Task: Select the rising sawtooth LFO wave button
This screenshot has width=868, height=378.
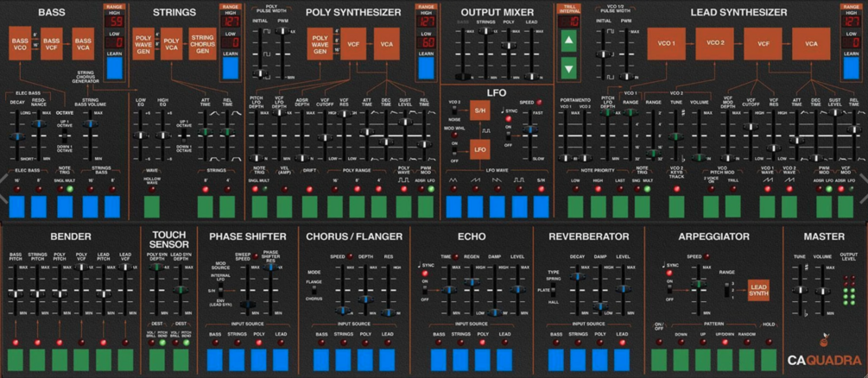Action: click(x=476, y=206)
